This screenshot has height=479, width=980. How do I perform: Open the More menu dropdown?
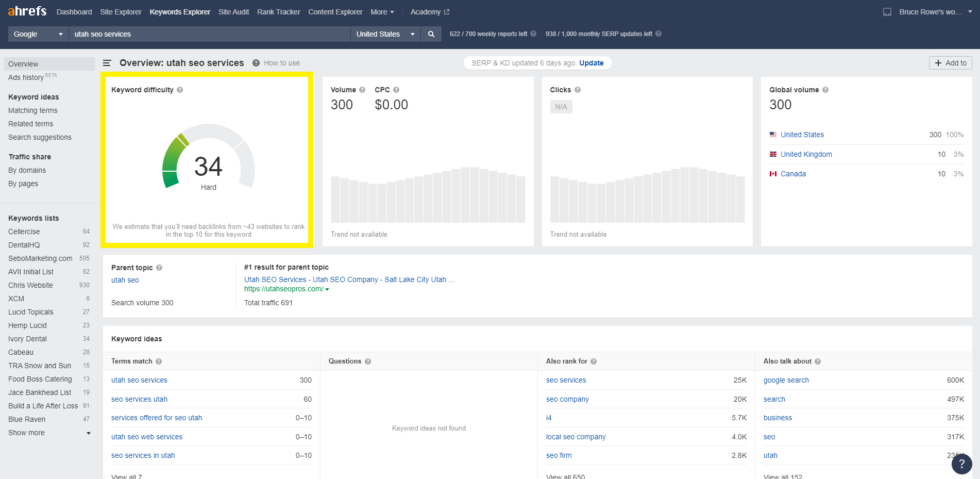click(382, 12)
